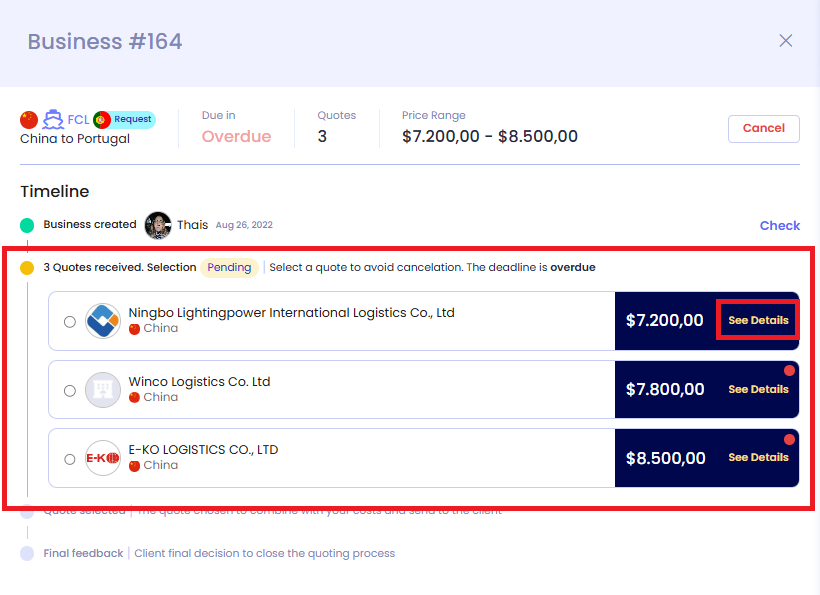See Details for the $7.200,00 quote
This screenshot has height=595, width=820.
click(758, 320)
